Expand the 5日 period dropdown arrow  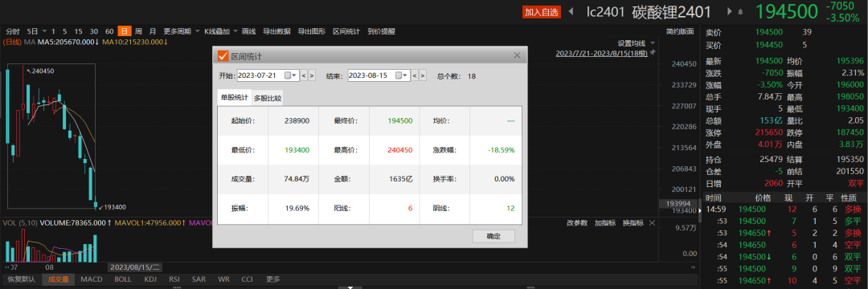tap(43, 31)
